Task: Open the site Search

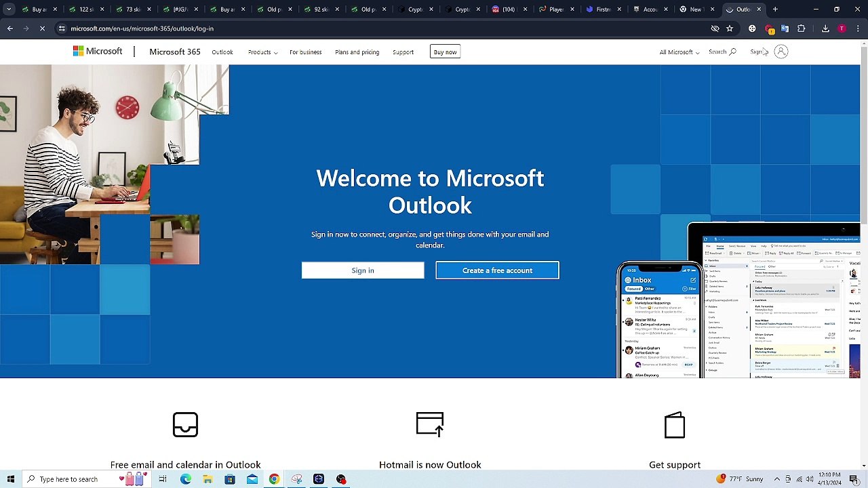Action: pos(722,52)
